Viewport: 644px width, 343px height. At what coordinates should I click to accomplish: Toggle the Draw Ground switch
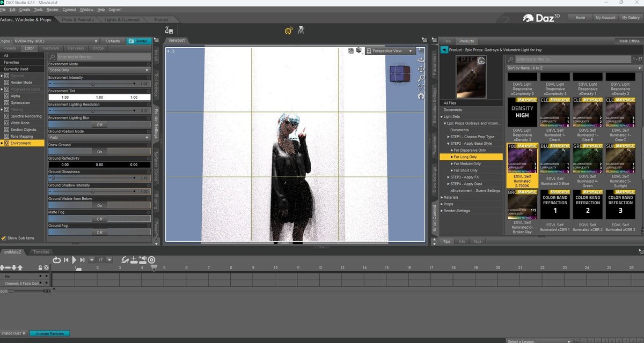(99, 152)
